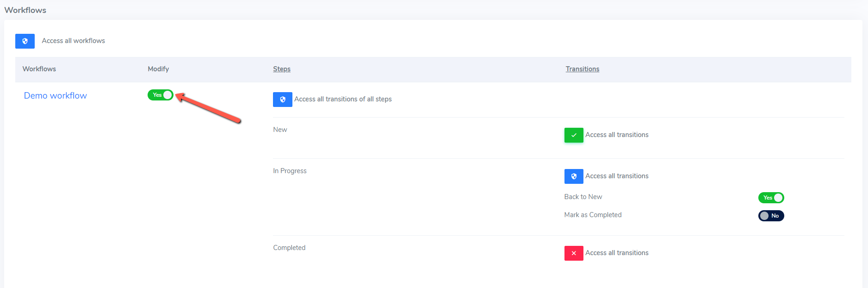Click green checkmark icon in New step
868x288 pixels.
(x=574, y=135)
